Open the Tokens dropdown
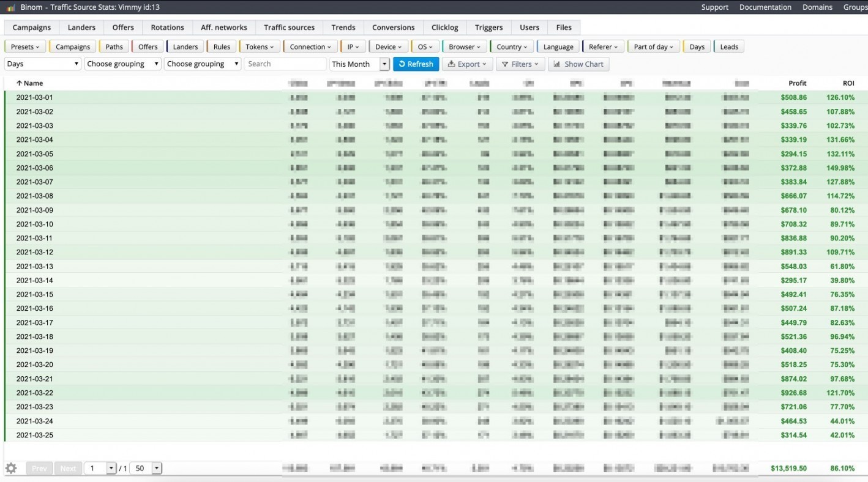868x482 pixels. tap(260, 46)
